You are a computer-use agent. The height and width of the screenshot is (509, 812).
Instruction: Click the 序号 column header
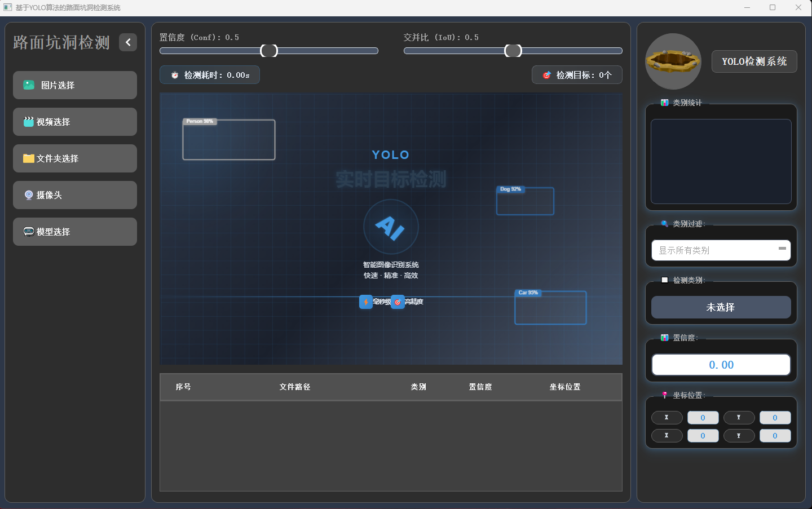click(183, 387)
